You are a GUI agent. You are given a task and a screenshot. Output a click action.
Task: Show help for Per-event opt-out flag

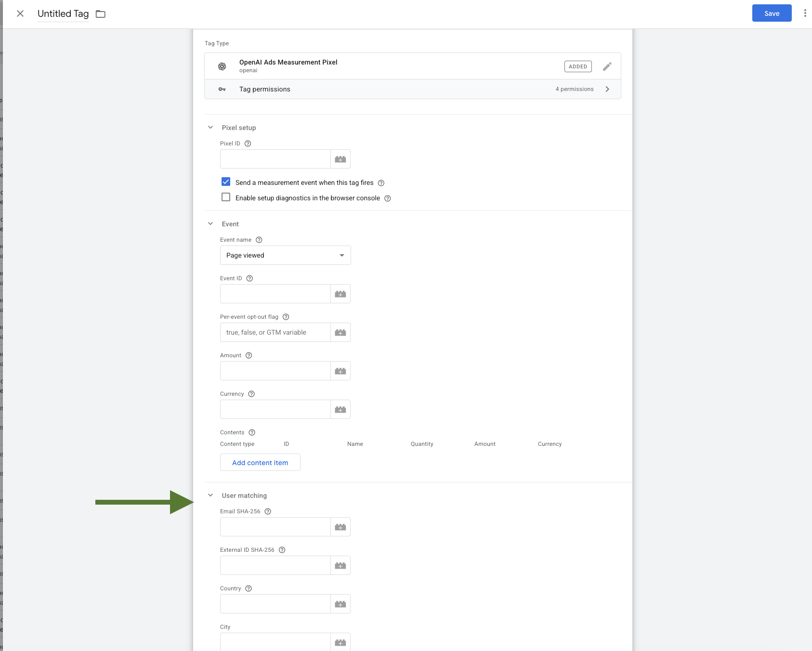(x=286, y=317)
